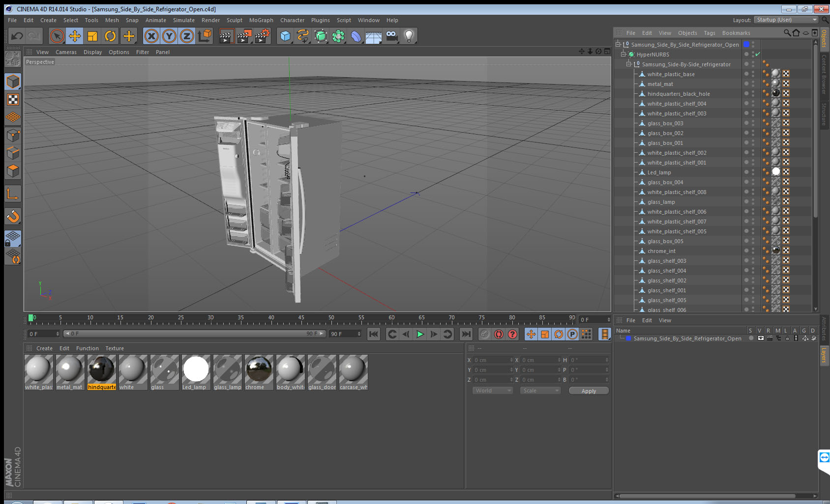Toggle visibility dots for Led_lamp object
Screen dimensions: 830x504
(x=753, y=172)
